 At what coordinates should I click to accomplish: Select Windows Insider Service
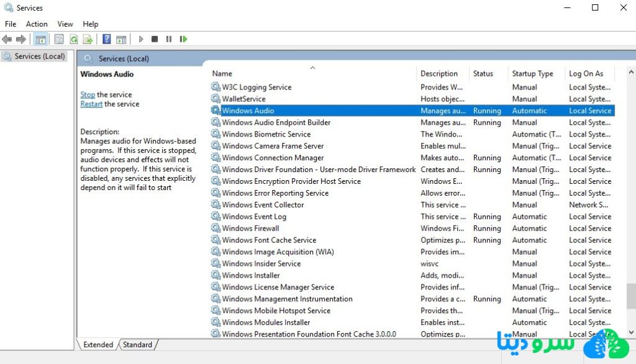pyautogui.click(x=261, y=263)
